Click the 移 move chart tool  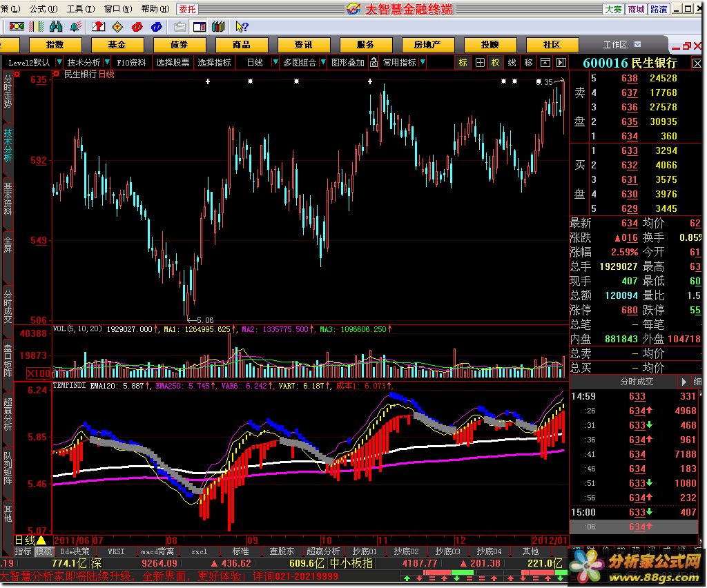pos(528,63)
